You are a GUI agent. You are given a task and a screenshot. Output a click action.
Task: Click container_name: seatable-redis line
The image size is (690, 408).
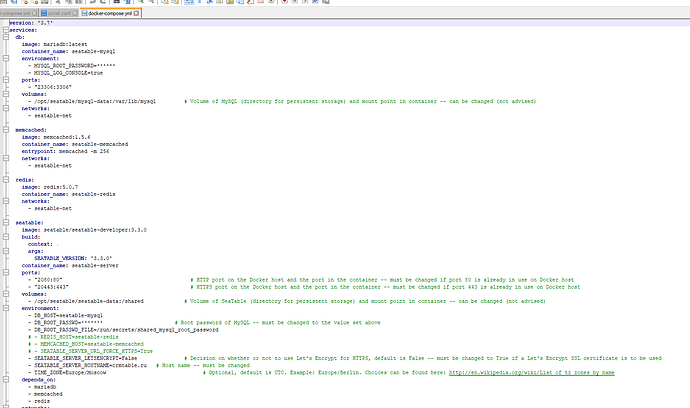coord(69,194)
